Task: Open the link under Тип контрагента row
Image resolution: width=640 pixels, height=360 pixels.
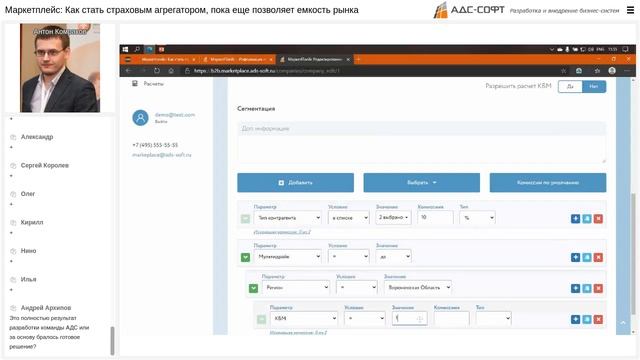Action: (x=282, y=232)
